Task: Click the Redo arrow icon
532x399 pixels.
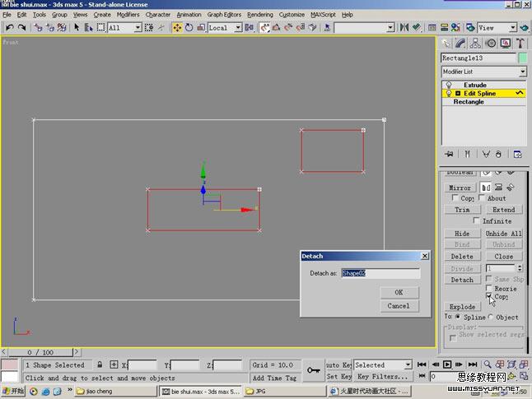Action: tap(22, 27)
